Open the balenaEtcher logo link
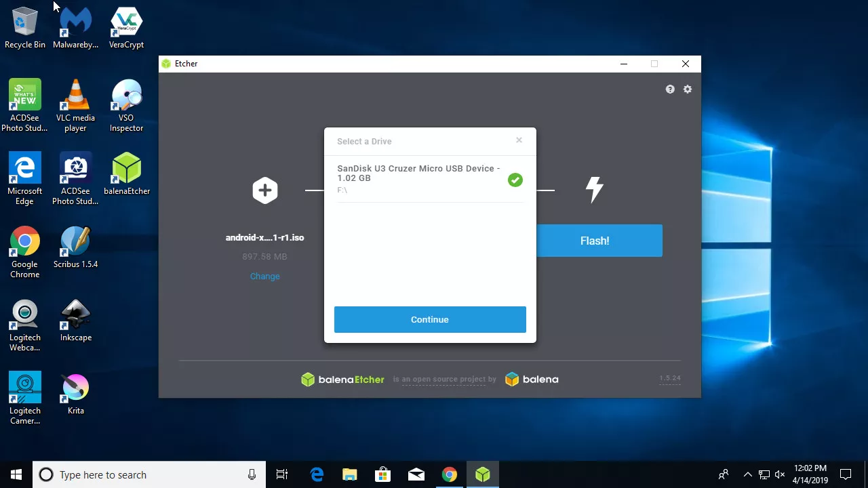This screenshot has width=868, height=488. 342,380
